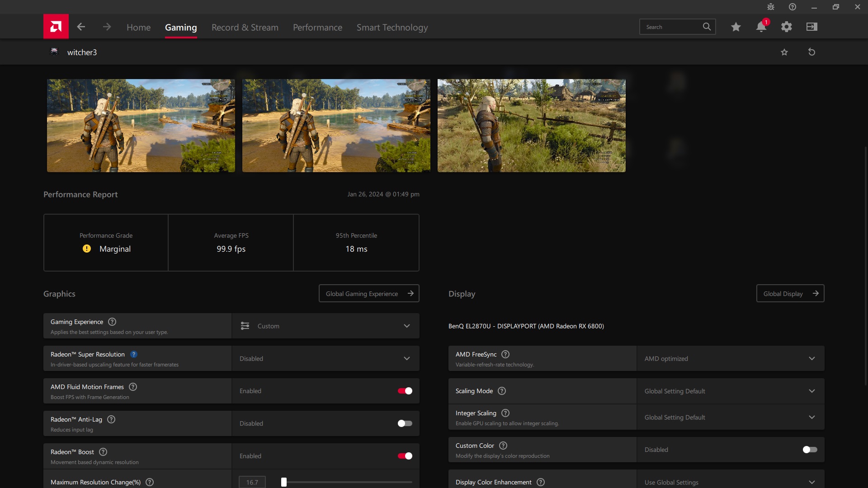Screen dimensions: 868x488
Task: Open help for Radeon Super Resolution
Action: coord(134,354)
